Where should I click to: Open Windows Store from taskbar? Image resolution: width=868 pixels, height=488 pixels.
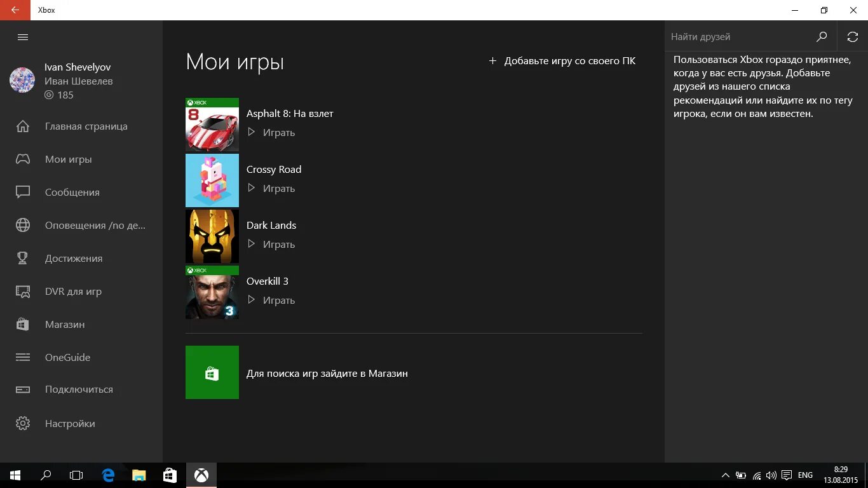tap(170, 475)
